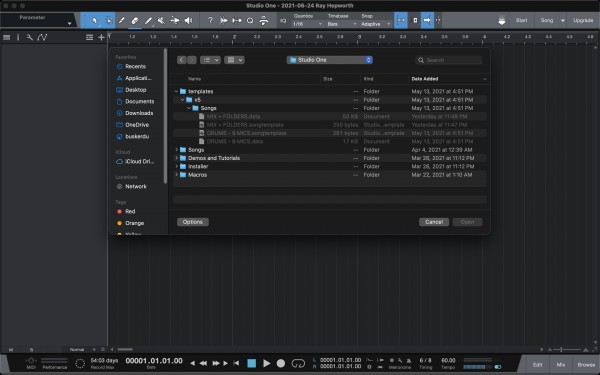Open the list view options dropdown

click(210, 60)
